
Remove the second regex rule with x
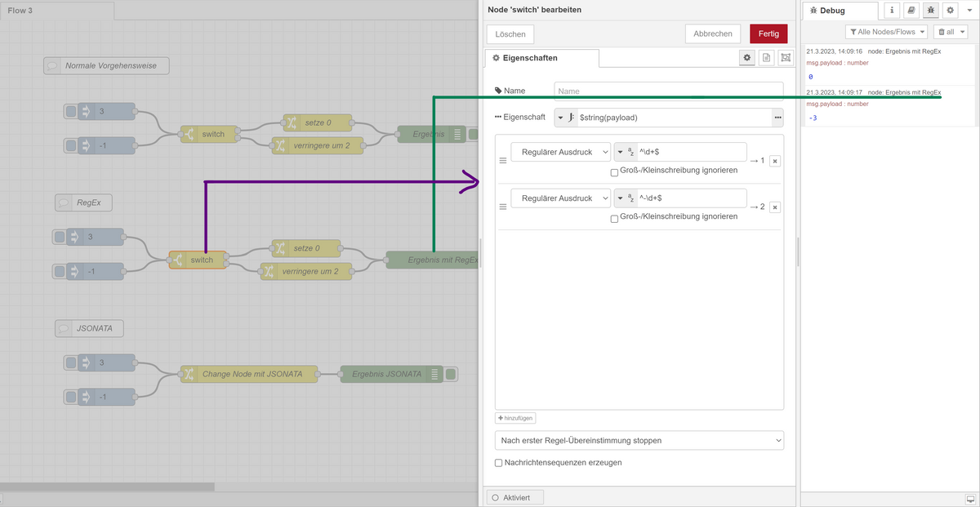pos(774,207)
